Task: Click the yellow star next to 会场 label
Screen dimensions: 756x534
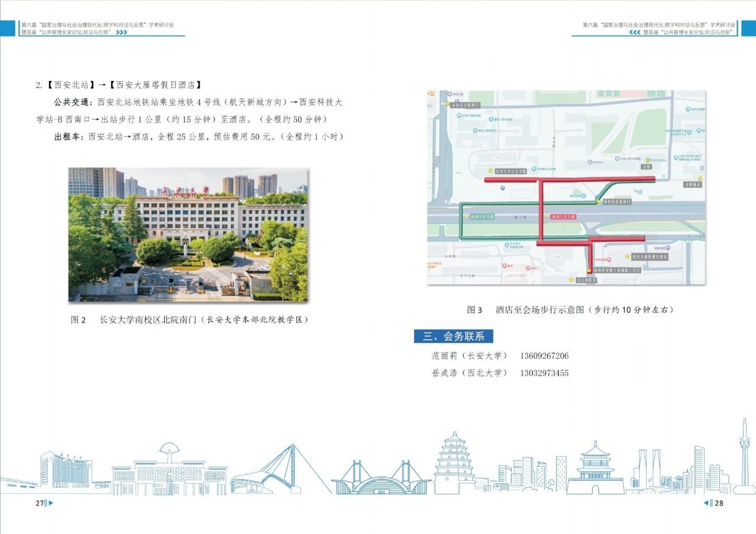Action: tap(647, 160)
